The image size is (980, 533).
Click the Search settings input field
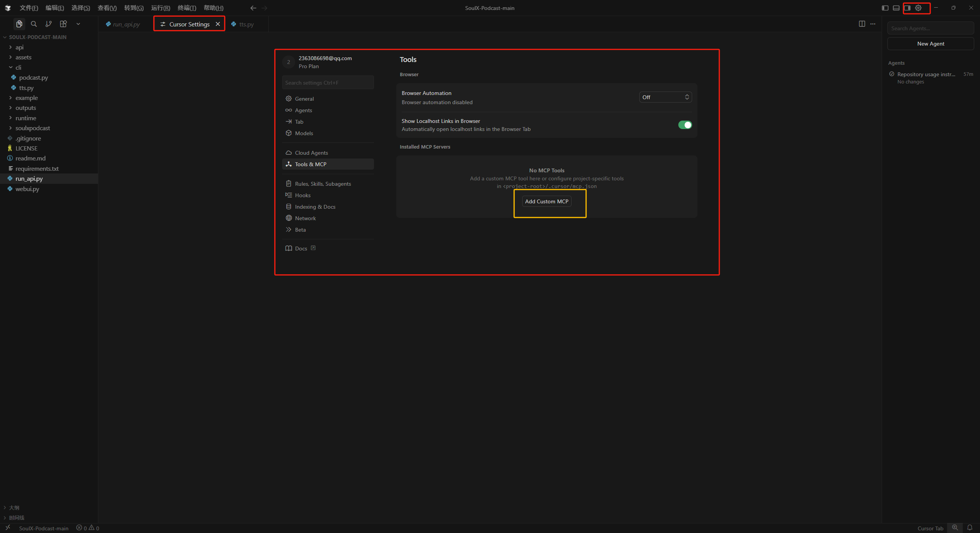click(x=328, y=83)
